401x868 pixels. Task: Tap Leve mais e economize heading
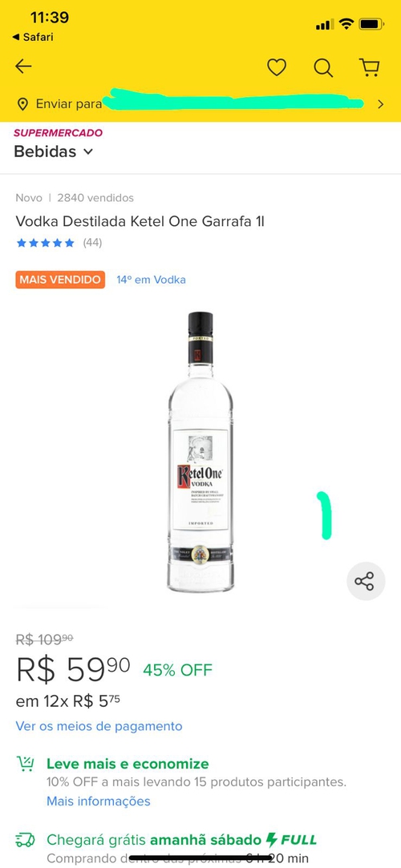coord(128,764)
